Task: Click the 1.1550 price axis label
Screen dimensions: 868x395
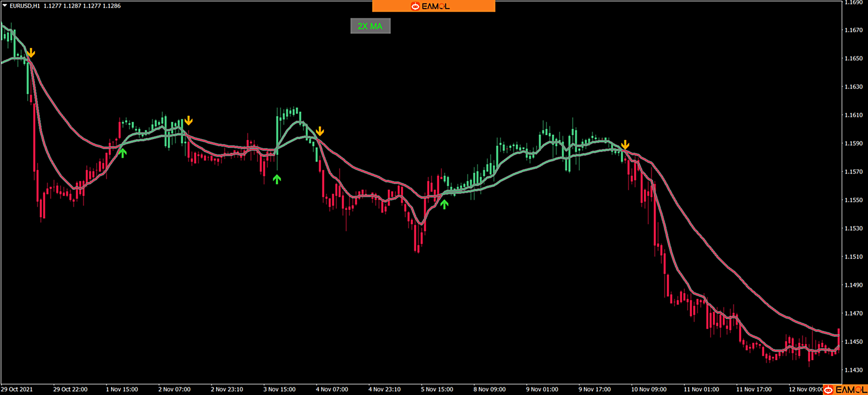Action: point(853,200)
